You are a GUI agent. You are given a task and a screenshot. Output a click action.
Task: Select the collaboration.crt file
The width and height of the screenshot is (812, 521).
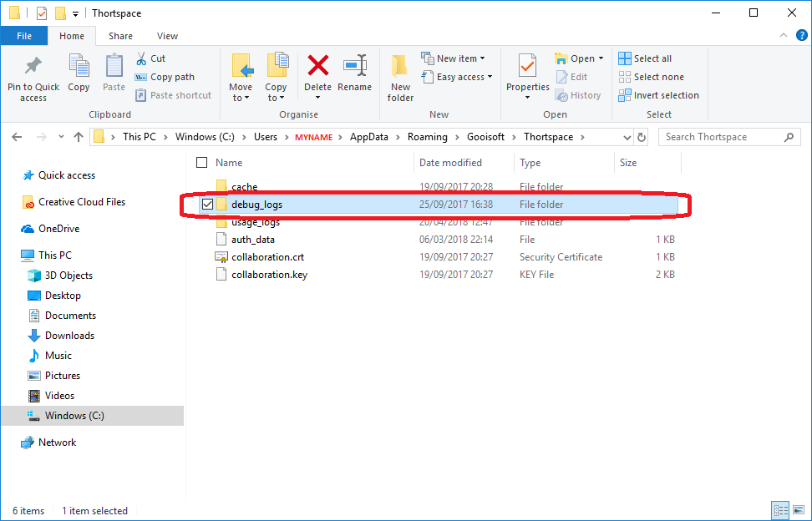point(267,257)
